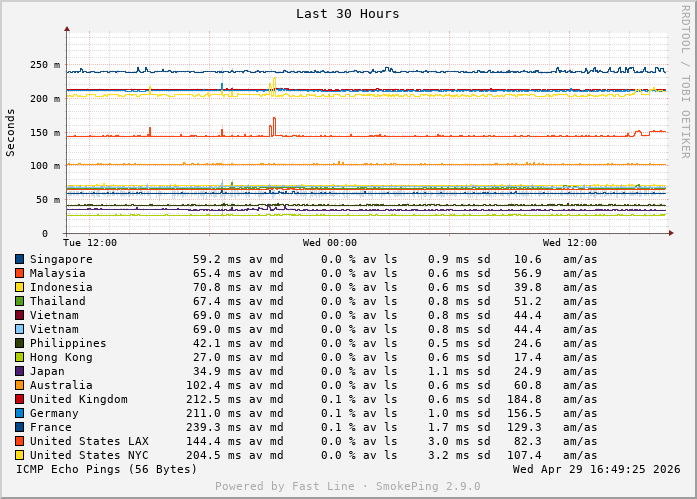Click the "Tue 12:00" time axis label

point(90,243)
